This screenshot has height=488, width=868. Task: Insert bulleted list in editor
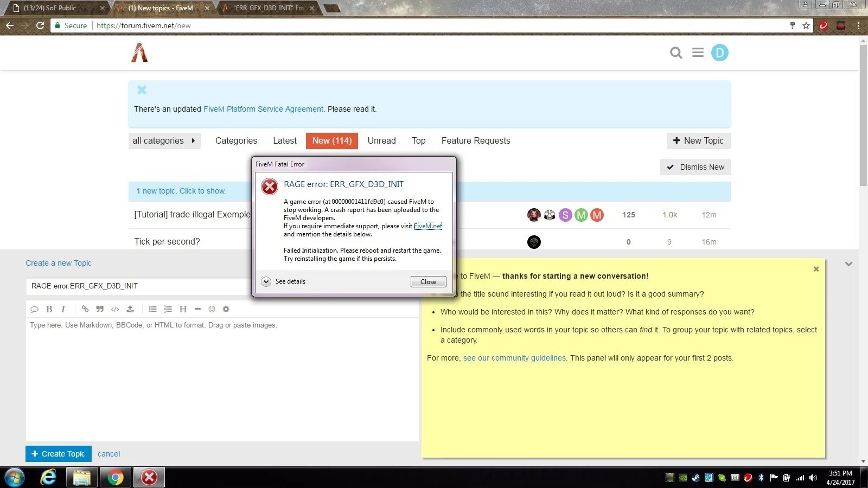click(153, 309)
